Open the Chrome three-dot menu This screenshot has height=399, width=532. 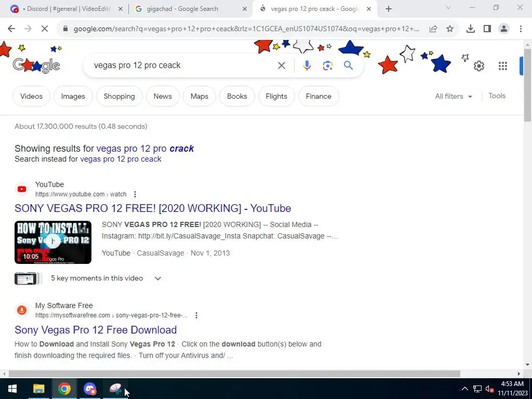pos(521,29)
